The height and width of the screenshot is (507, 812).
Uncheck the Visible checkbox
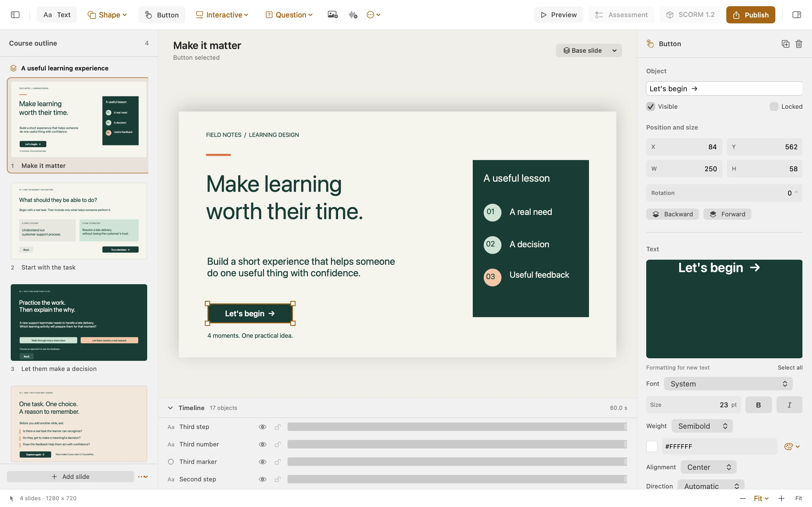651,107
